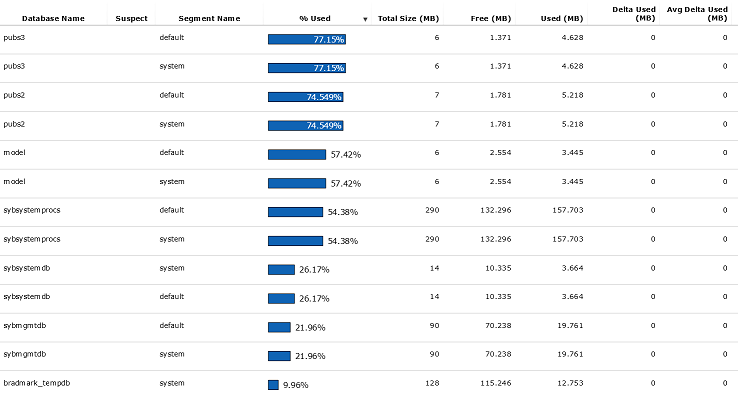The width and height of the screenshot is (738, 397).
Task: Sort by Avg Delta Used (MB) column
Action: point(697,14)
